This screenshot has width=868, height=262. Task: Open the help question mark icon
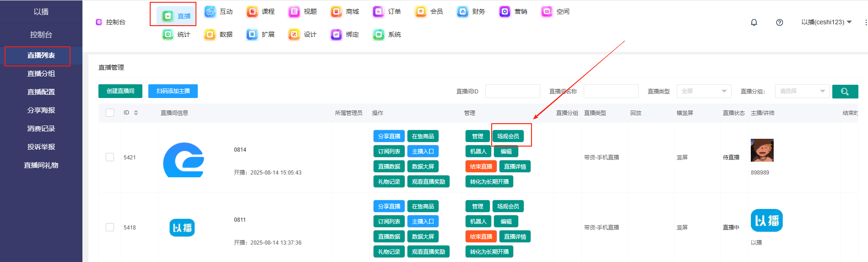[779, 22]
